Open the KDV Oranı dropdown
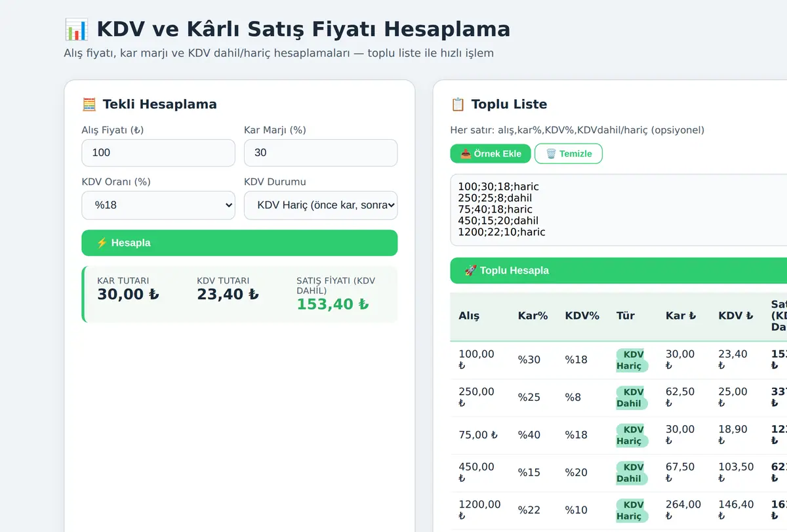Image resolution: width=787 pixels, height=532 pixels. point(158,205)
